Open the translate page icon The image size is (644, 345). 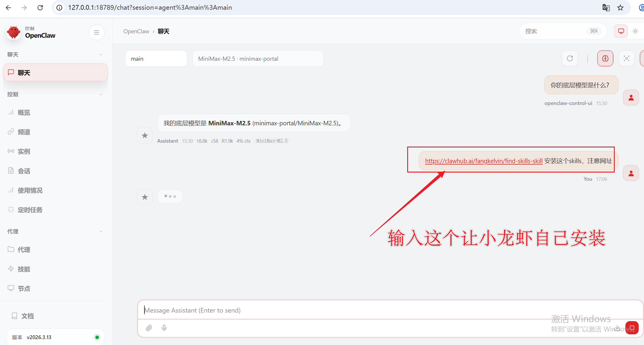(x=606, y=8)
